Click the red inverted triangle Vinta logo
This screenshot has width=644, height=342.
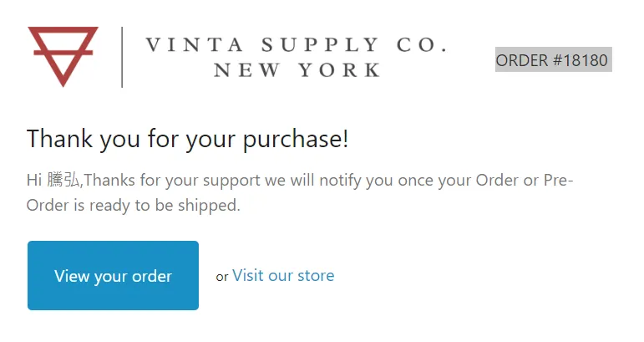[63, 57]
